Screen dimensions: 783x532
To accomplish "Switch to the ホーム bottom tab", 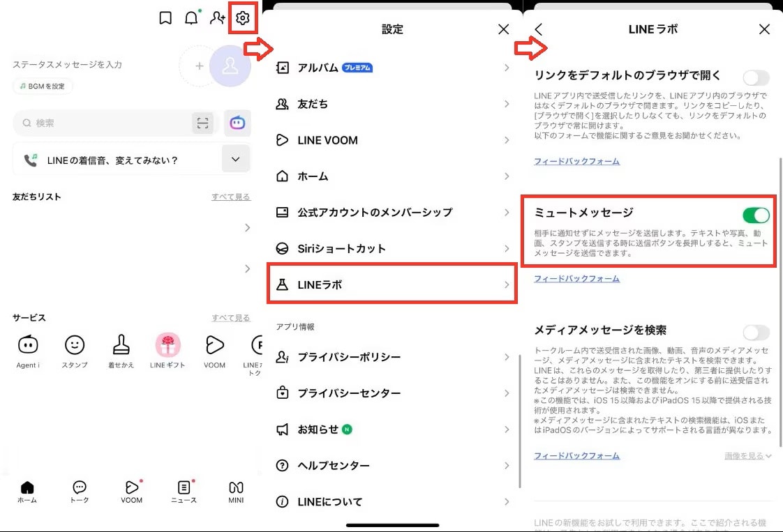I will pyautogui.click(x=27, y=492).
